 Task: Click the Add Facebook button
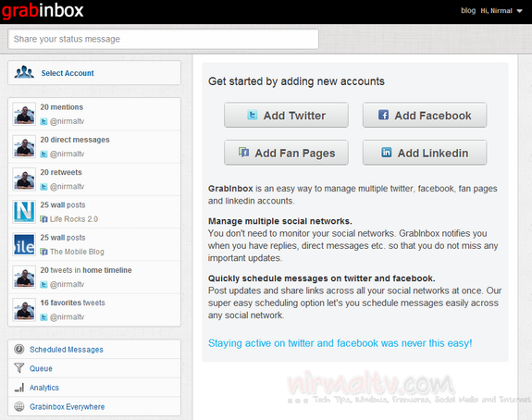tap(425, 115)
